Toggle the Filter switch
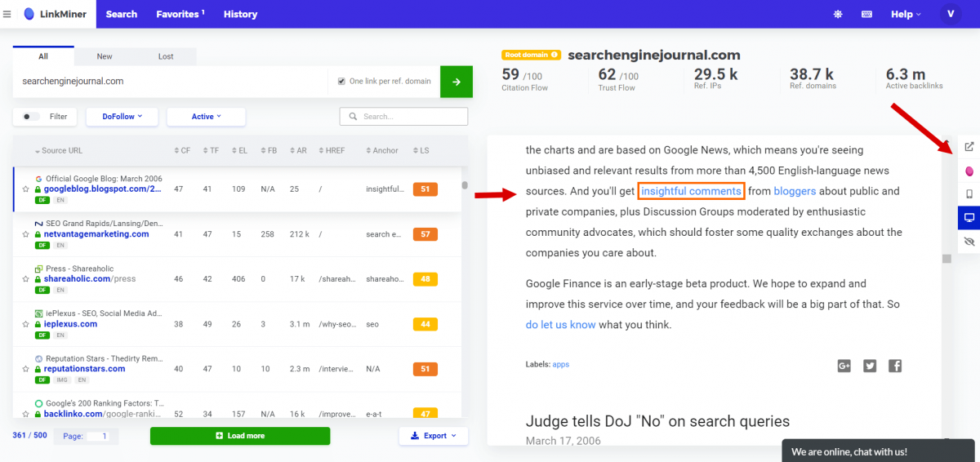The width and height of the screenshot is (980, 462). (x=32, y=117)
